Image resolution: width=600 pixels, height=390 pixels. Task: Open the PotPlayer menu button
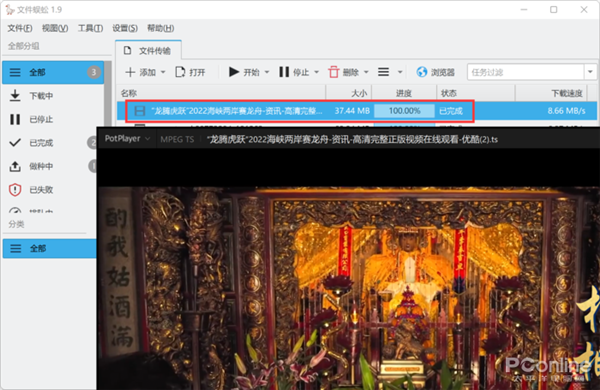coord(127,139)
